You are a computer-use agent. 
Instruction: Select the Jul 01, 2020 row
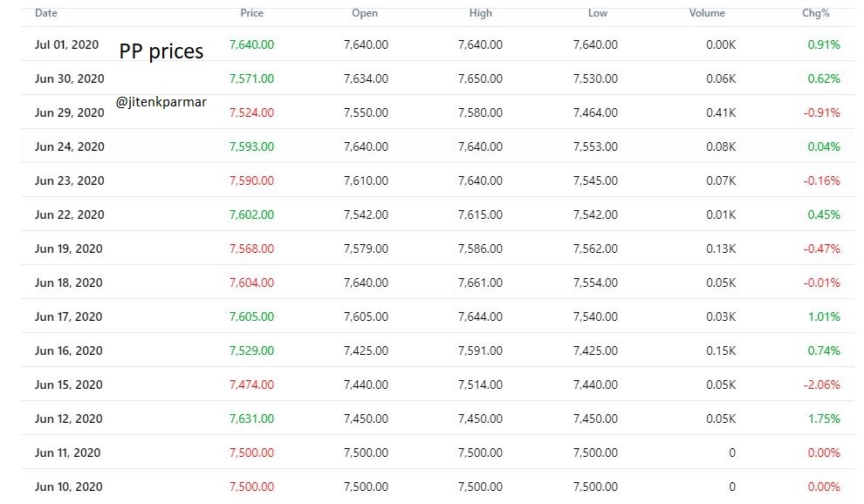(x=68, y=44)
